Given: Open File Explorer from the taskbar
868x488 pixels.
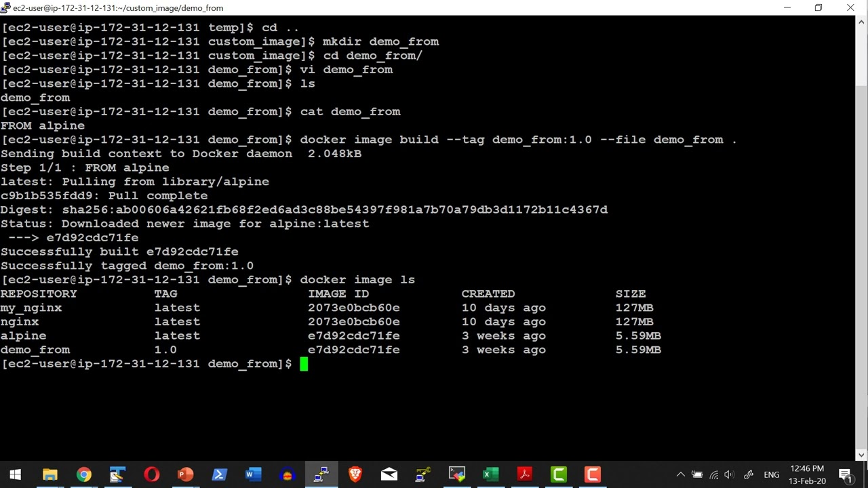Looking at the screenshot, I should pos(50,474).
